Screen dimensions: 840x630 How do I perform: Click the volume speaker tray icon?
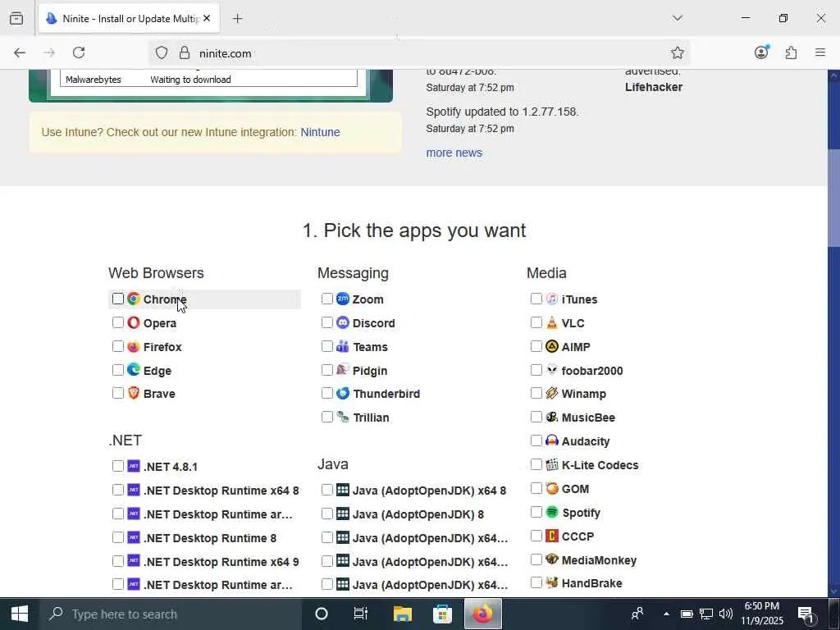[725, 614]
